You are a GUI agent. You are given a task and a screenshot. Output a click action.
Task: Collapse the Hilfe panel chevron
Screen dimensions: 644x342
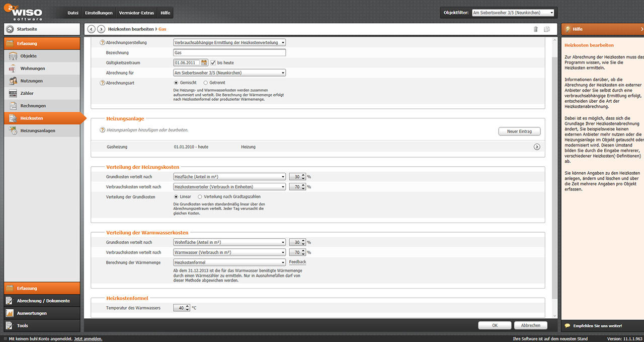coord(642,29)
